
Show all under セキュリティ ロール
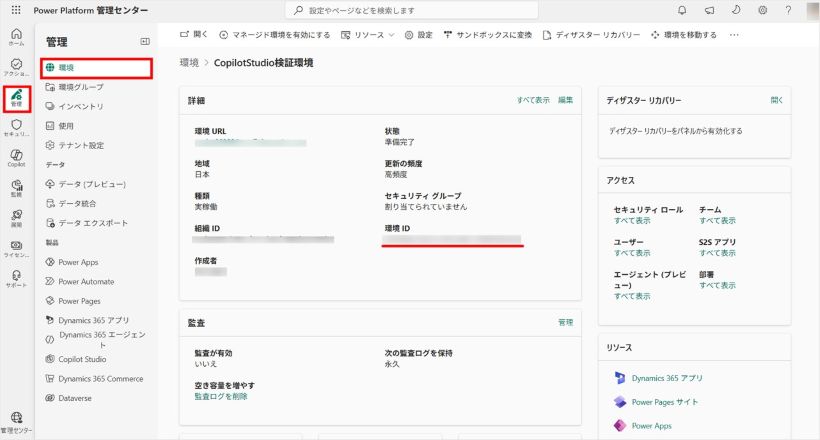[632, 220]
